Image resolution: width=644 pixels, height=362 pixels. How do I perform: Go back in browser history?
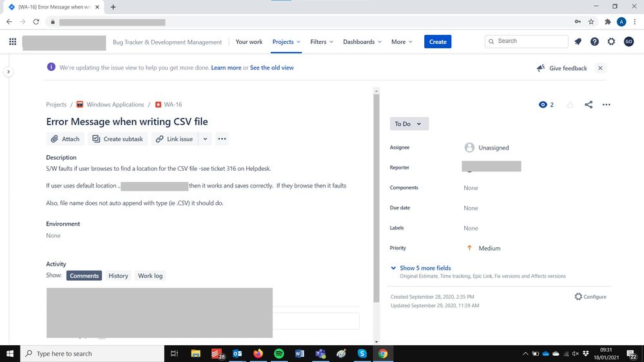[x=10, y=22]
